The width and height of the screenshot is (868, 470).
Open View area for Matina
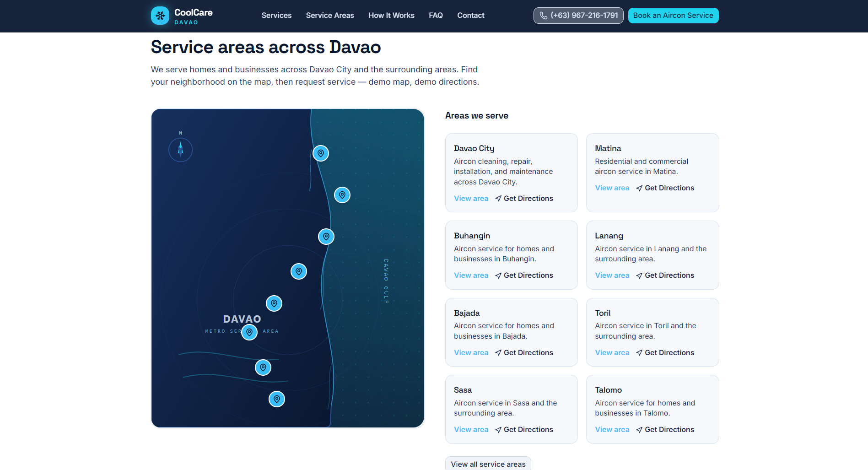[612, 188]
